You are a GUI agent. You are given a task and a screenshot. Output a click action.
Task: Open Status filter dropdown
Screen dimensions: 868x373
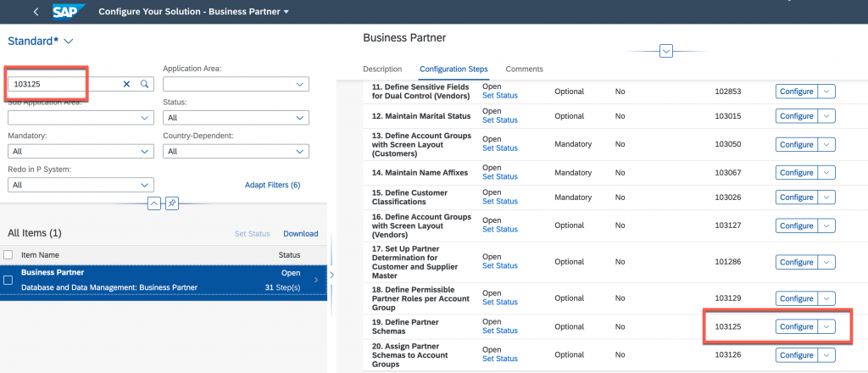tap(299, 118)
